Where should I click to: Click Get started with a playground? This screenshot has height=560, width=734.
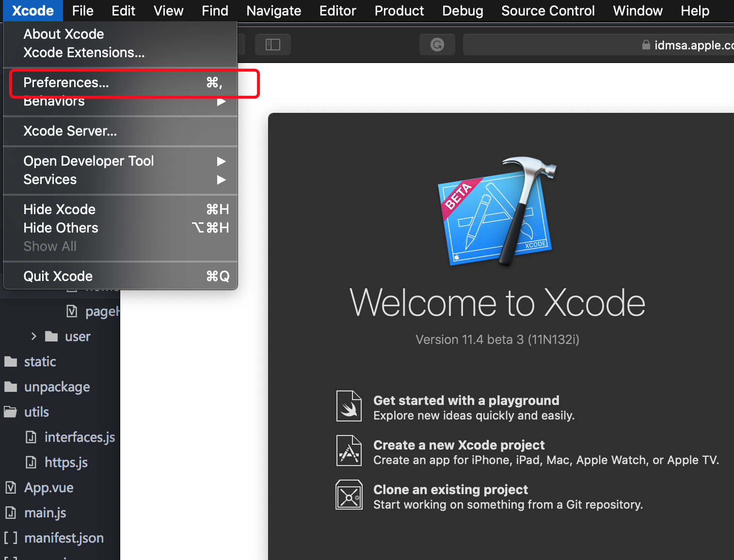[x=466, y=401]
